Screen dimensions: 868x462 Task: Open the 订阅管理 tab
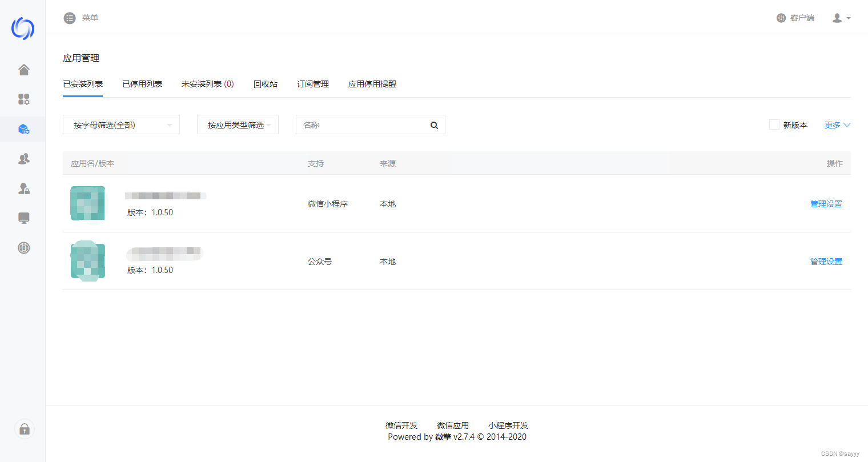tap(313, 84)
